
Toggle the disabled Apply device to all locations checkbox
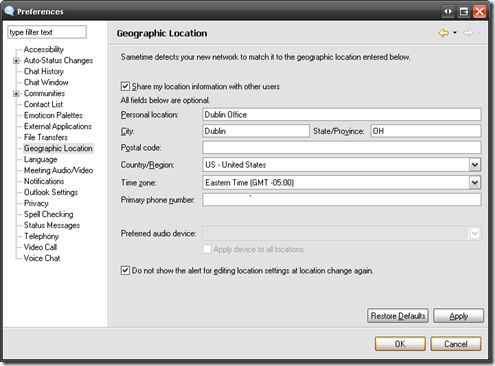(207, 249)
